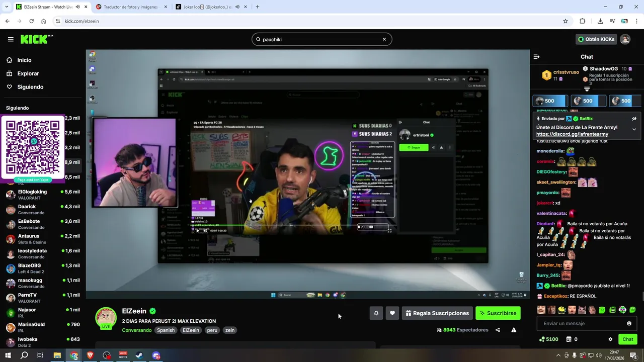The height and width of the screenshot is (362, 644).
Task: Click Regala Suscripciones button
Action: [x=437, y=313]
